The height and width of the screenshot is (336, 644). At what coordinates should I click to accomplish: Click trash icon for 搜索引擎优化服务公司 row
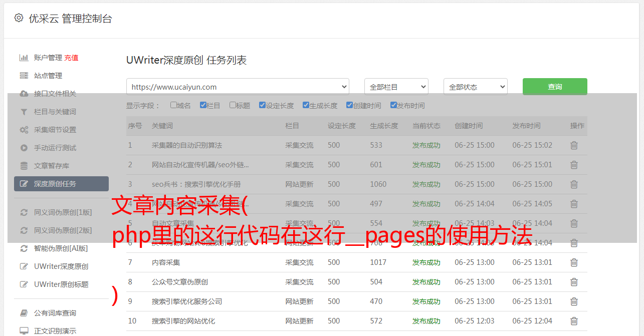574,301
